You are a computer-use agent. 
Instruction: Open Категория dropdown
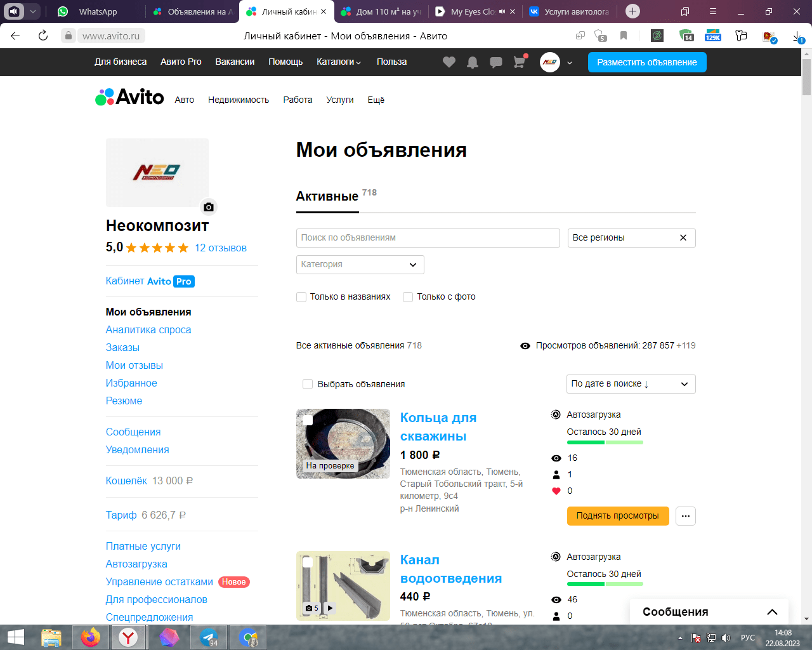[x=360, y=265]
